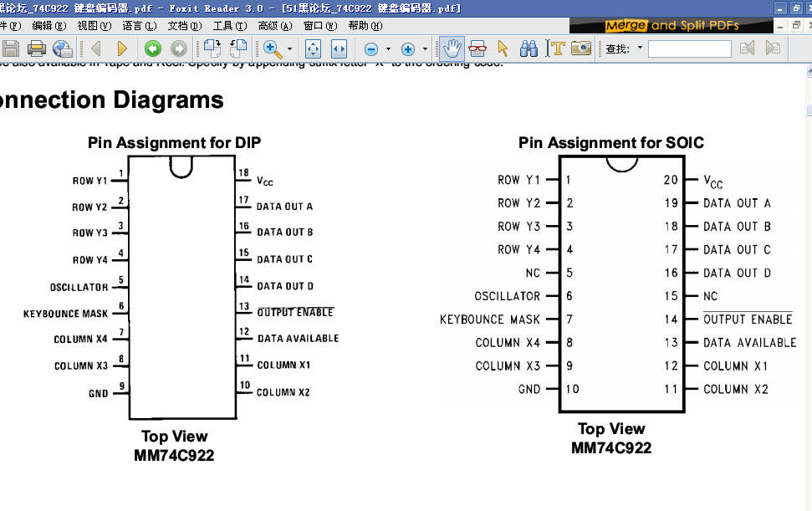812x511 pixels.
Task: Open the dropdown beside Zoom Out
Action: pos(388,49)
